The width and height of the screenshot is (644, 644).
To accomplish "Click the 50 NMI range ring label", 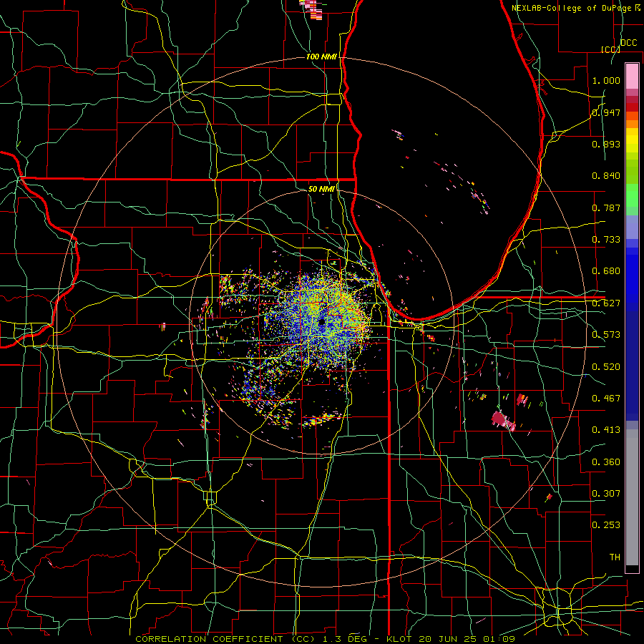I will click(321, 189).
